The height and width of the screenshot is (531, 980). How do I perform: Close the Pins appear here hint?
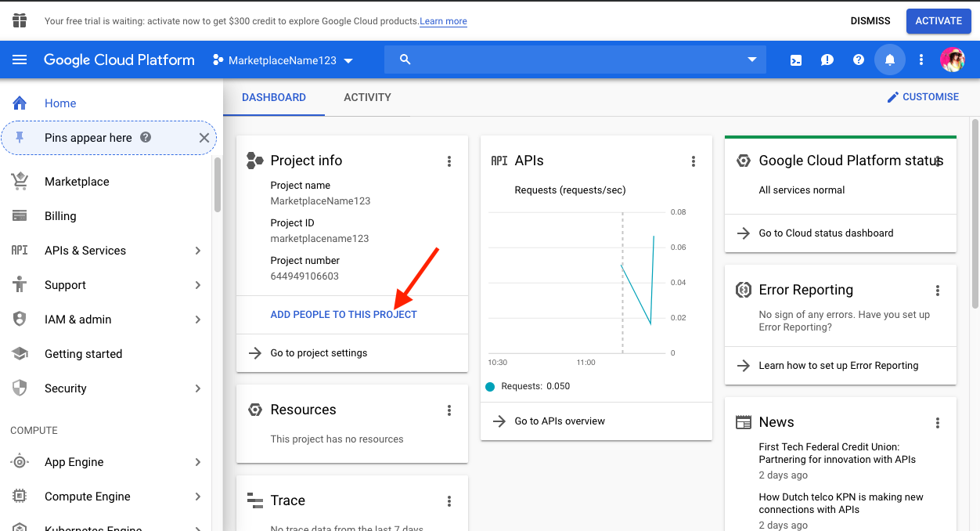click(x=204, y=138)
